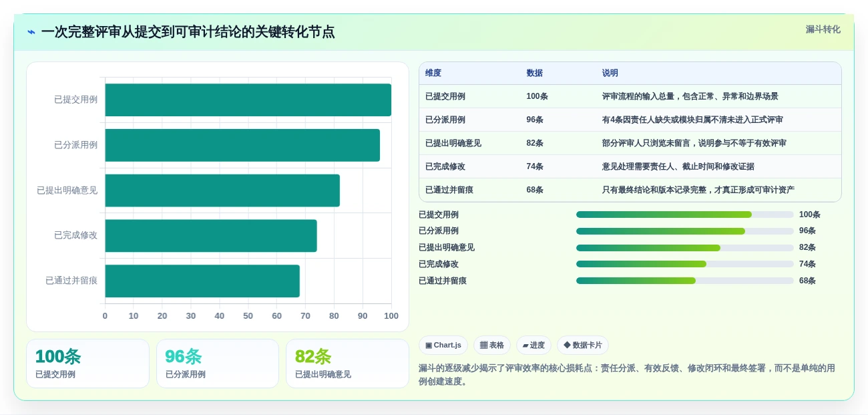Viewport: 868px width, 415px height.
Task: Click the lightning icon beside the title
Action: pyautogui.click(x=31, y=32)
